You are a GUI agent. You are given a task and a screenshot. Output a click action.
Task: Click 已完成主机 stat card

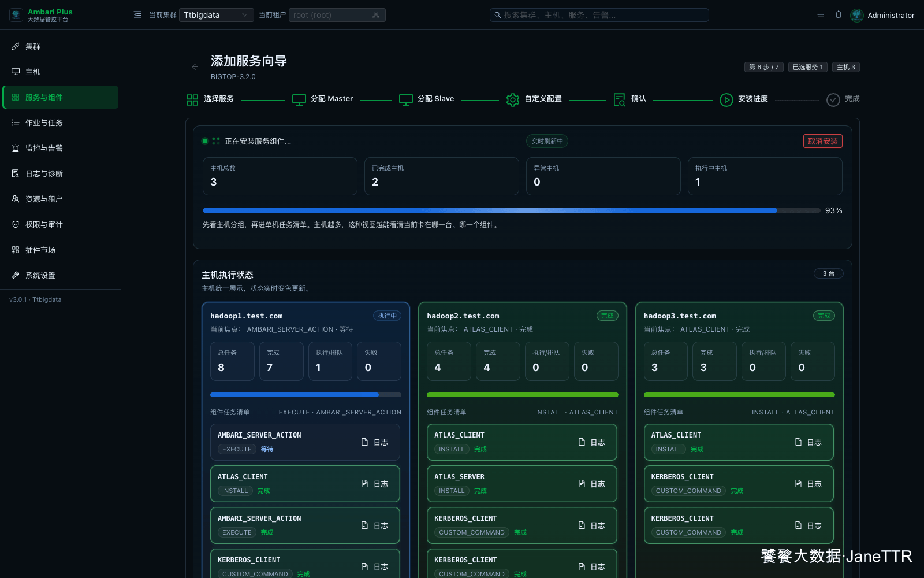pos(442,176)
